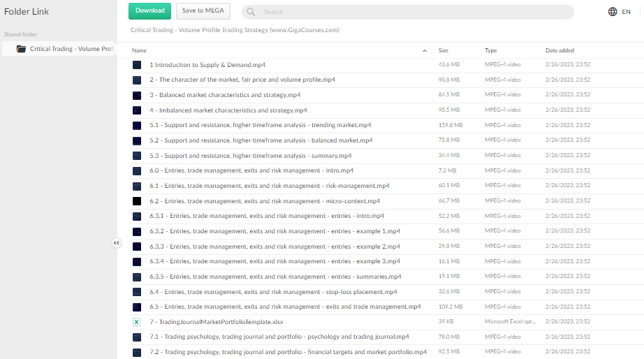Open the EN language selector
This screenshot has height=359, width=644.
[626, 12]
